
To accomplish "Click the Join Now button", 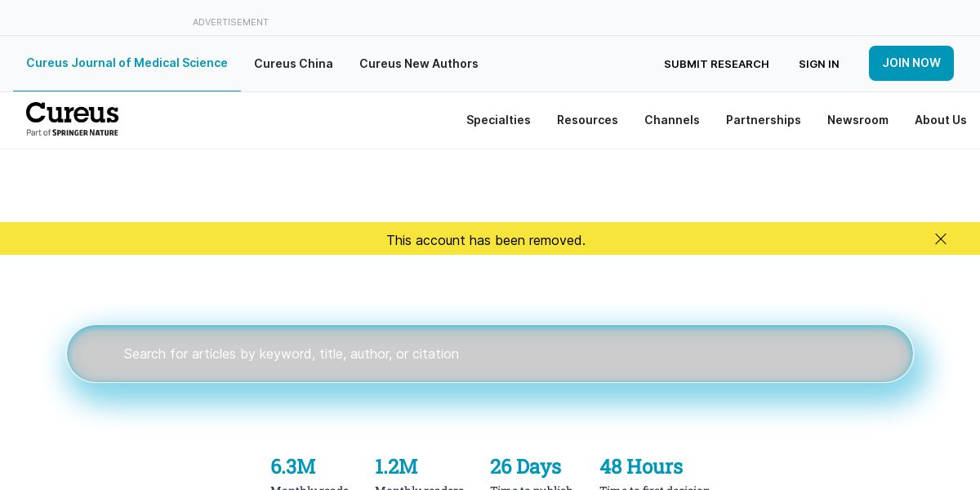I will point(911,63).
